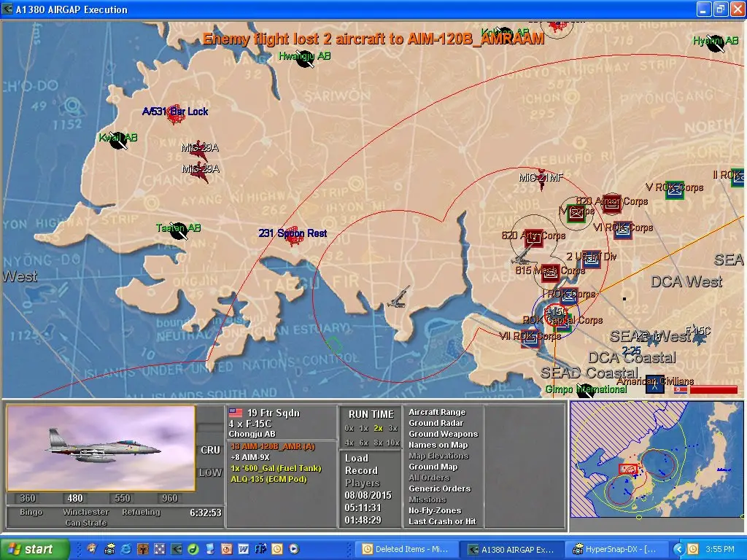Toggle Ground Radar overlay
The height and width of the screenshot is (560, 747).
click(435, 424)
